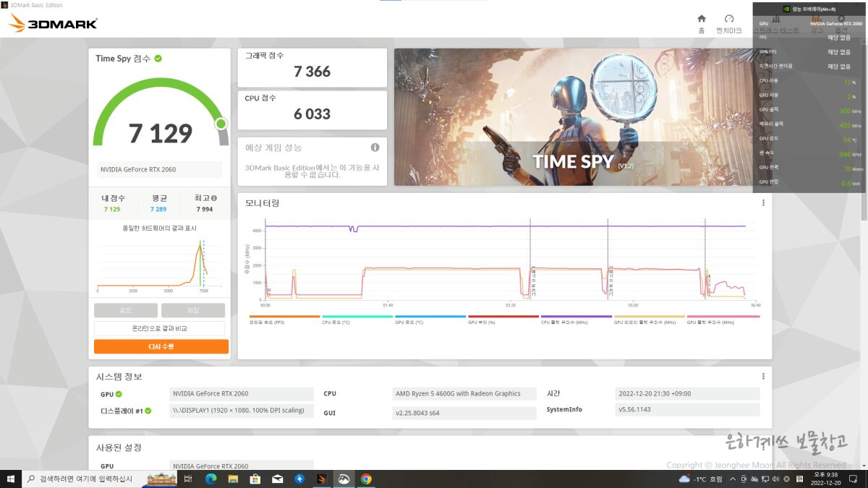The image size is (868, 488).
Task: Click the weather -1°C 흐림 widget
Action: 701,479
